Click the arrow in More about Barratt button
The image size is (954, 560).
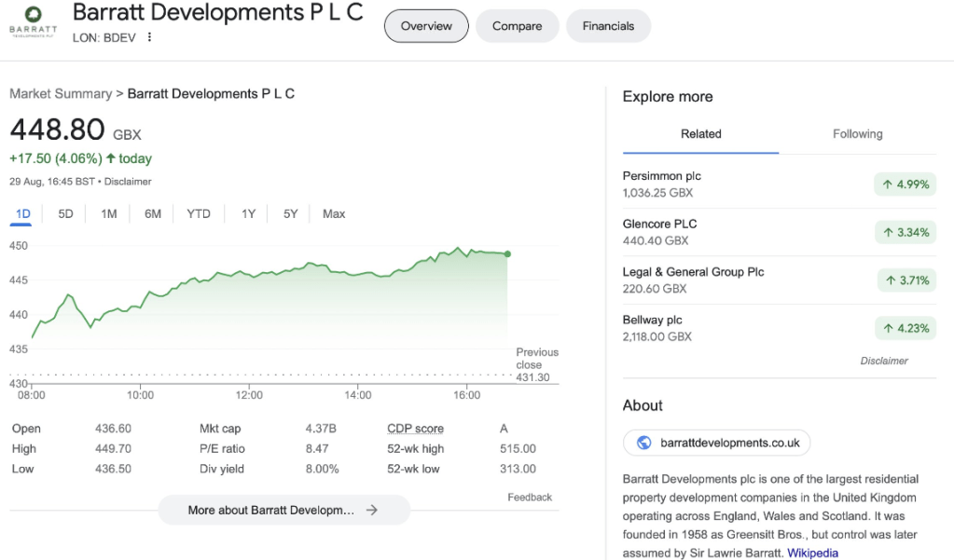(371, 510)
